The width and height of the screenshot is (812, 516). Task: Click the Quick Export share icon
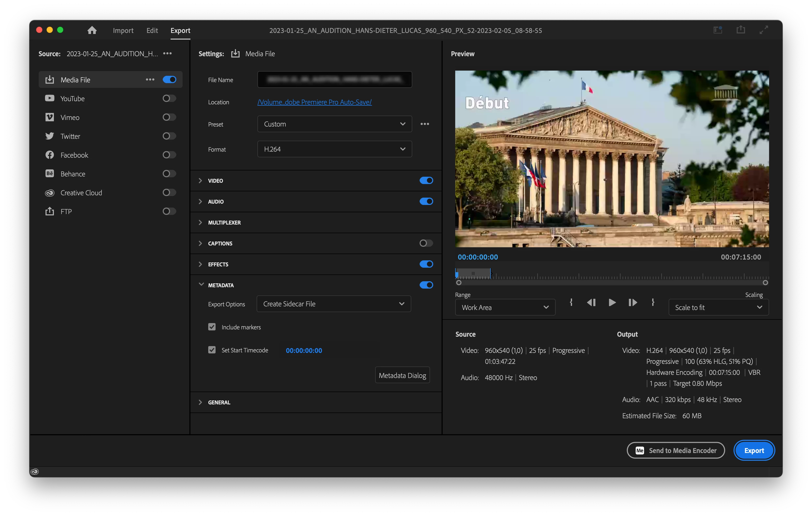point(741,30)
